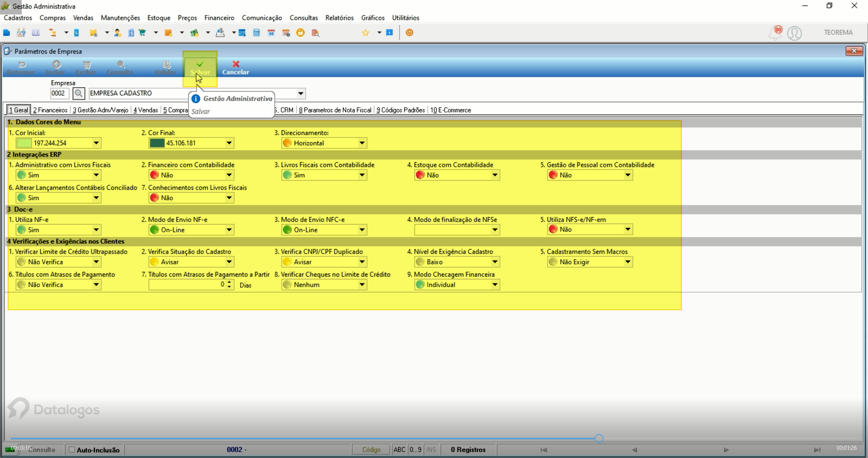Toggle the Auto-Inclusão checkbox
Viewport: 868px width, 458px height.
coord(72,449)
